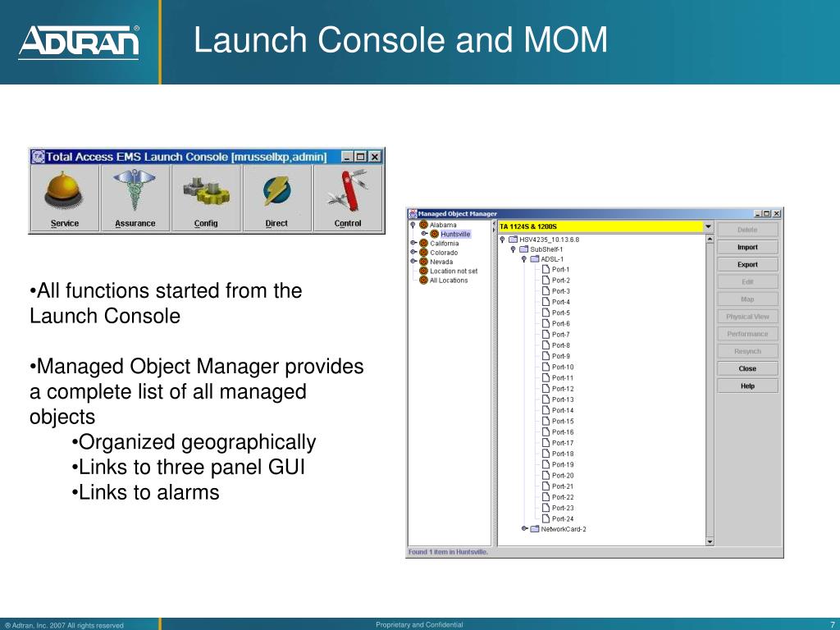Open the TA 1124S & 1200S dropdown
Screen dimensions: 840x630
tap(708, 226)
